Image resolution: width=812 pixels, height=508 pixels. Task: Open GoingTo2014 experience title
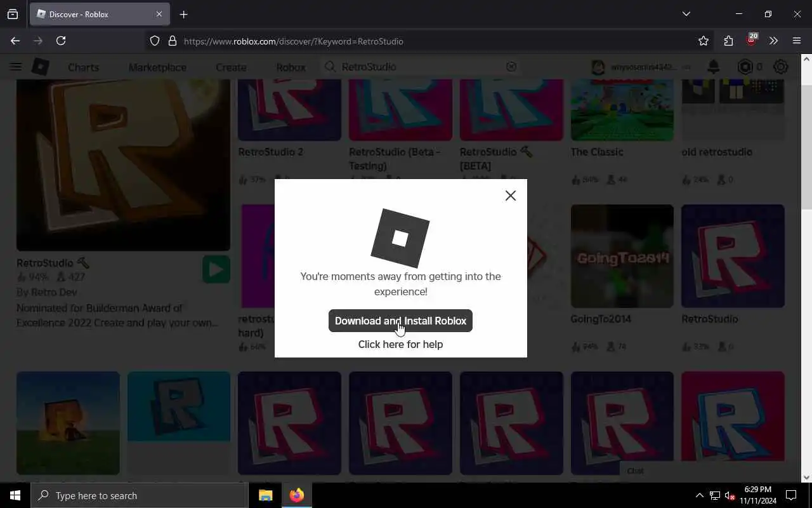click(x=601, y=319)
